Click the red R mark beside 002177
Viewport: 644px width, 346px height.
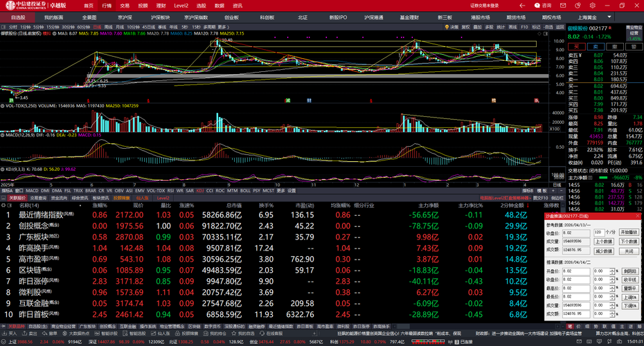click(x=610, y=28)
